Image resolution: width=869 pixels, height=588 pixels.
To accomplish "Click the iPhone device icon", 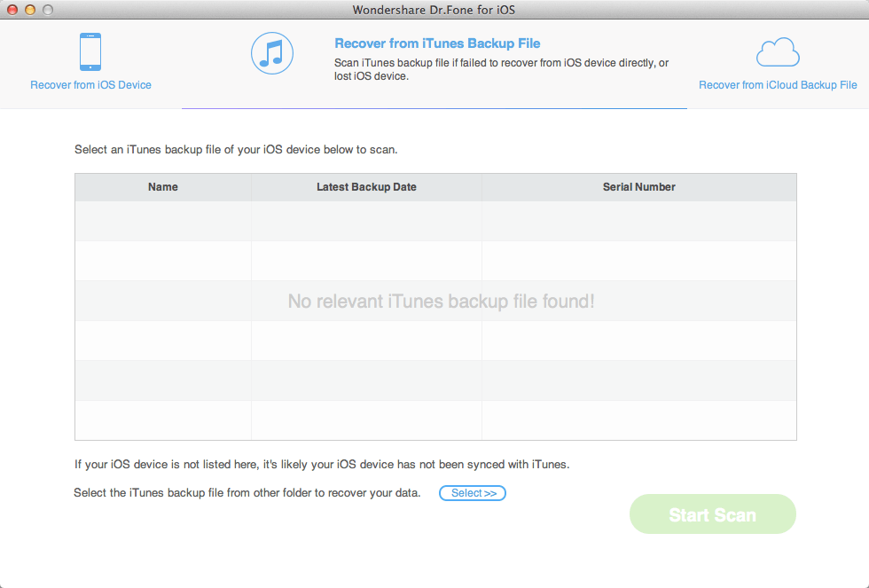I will pos(90,52).
